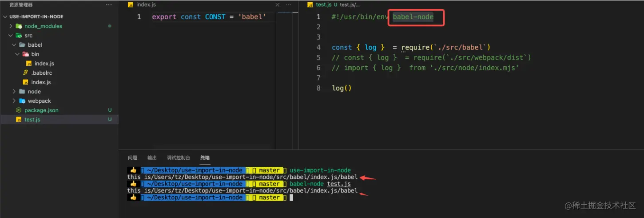The image size is (644, 218).
Task: Click the node_modules folder icon
Action: click(x=19, y=26)
